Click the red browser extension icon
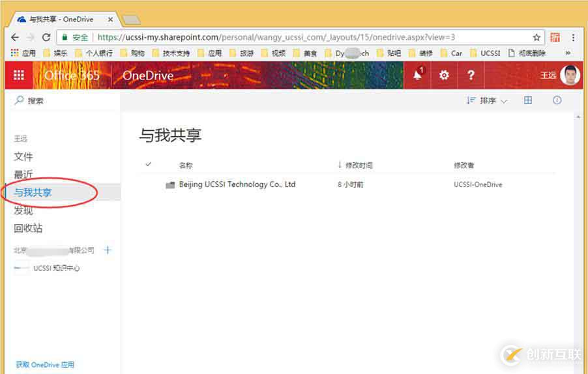This screenshot has height=374, width=588. 555,37
